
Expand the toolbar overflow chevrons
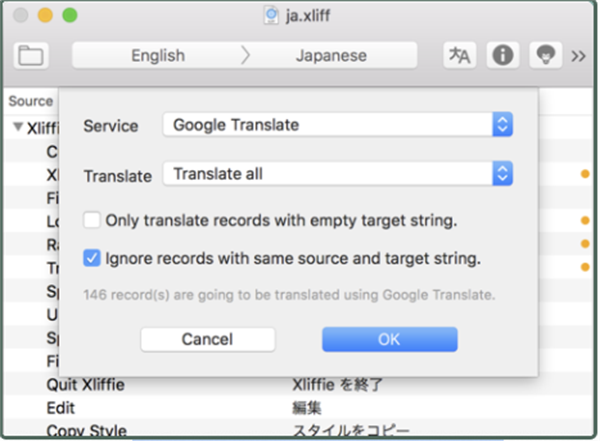(578, 56)
